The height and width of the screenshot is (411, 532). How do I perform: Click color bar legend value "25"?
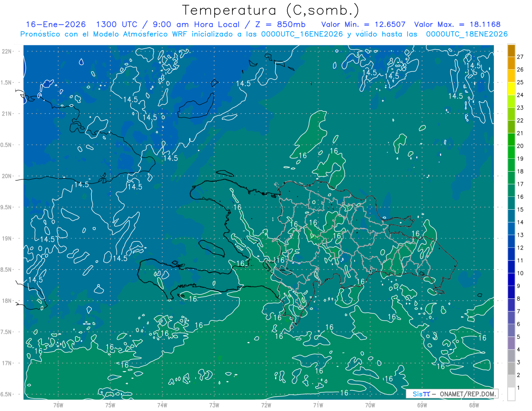coord(520,82)
